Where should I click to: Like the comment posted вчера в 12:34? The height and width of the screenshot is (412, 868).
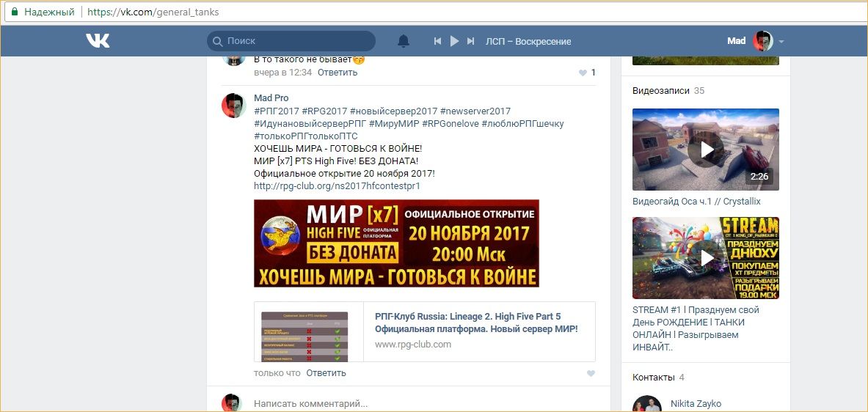[x=583, y=73]
